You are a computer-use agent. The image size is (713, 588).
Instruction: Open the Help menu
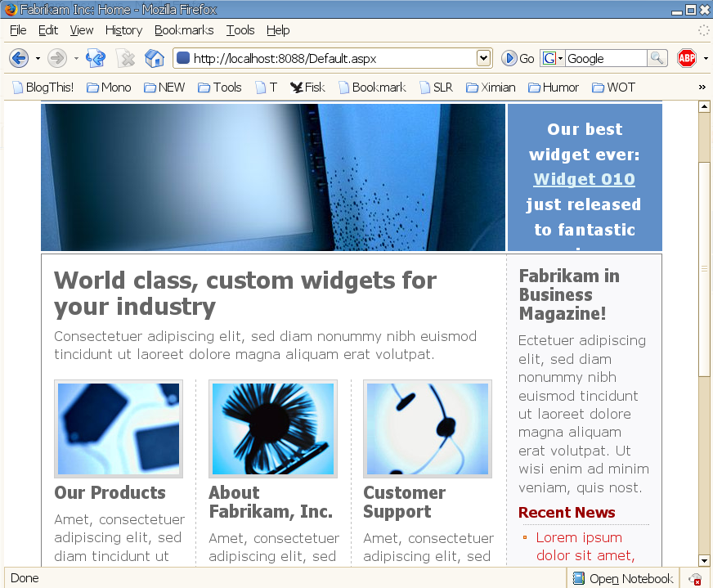278,30
